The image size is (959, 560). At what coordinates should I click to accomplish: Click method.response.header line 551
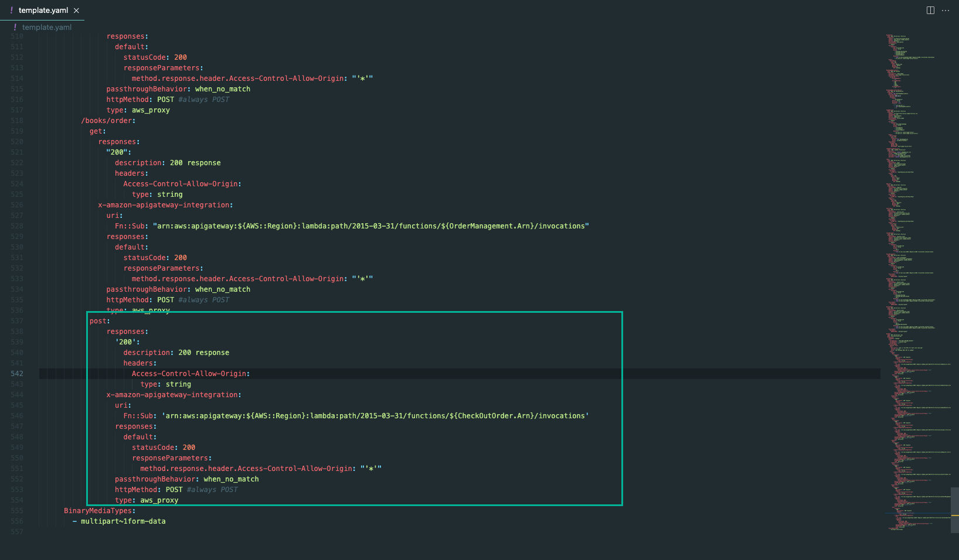click(x=261, y=469)
